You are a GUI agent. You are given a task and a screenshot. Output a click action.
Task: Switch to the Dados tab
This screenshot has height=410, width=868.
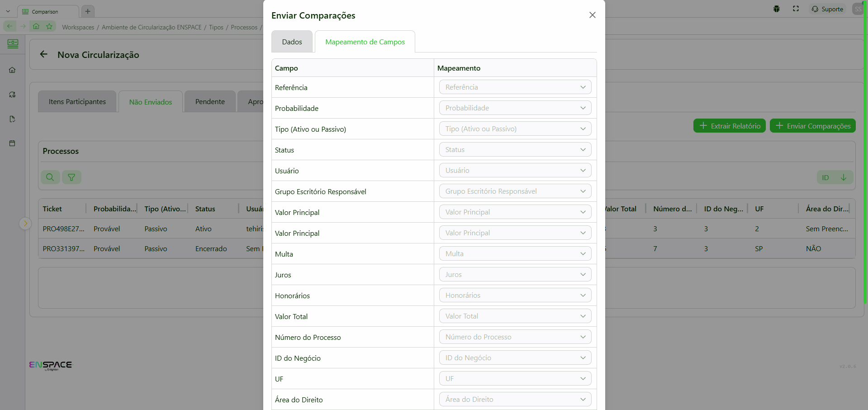pyautogui.click(x=292, y=42)
